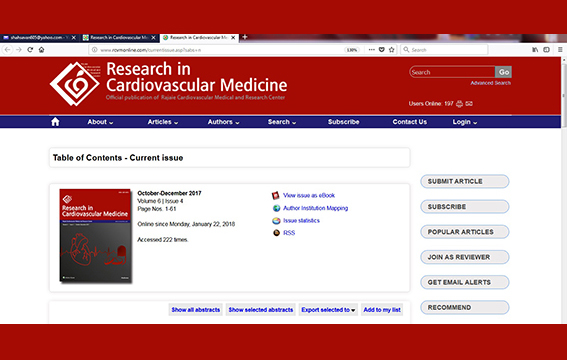This screenshot has height=360, width=567.
Task: Open the Issue statistics link
Action: tap(301, 220)
